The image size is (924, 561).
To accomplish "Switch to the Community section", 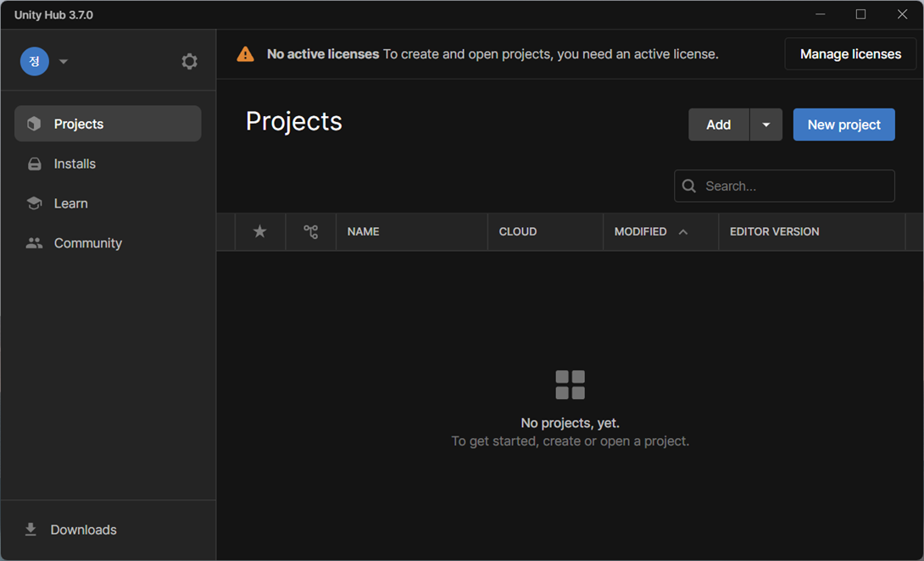I will click(x=108, y=242).
